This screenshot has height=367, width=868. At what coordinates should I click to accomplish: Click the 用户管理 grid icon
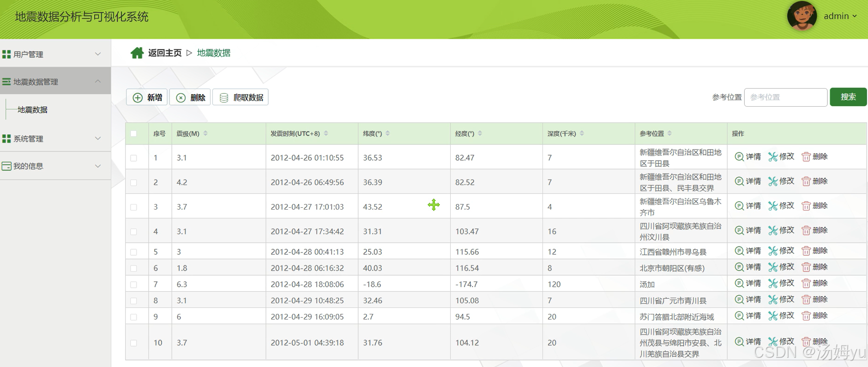pos(6,54)
